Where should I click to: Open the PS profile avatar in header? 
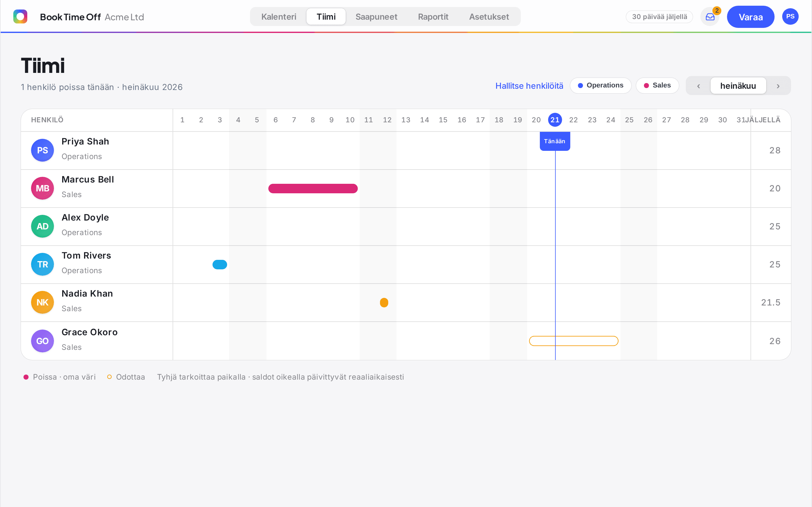click(x=790, y=16)
